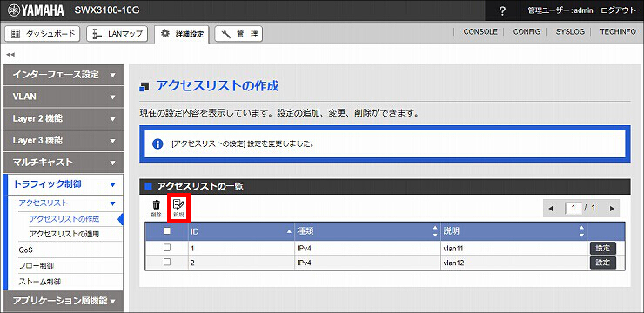Open the アクセスリストの適用 sidebar item
644x313 pixels.
click(x=64, y=234)
